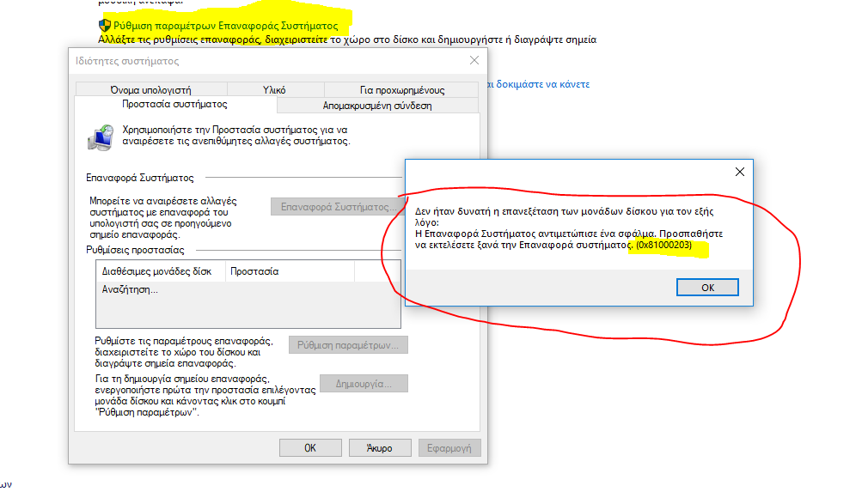
Task: Click the Διαθέσιμες μονάδες δίσκ column header
Action: coord(161,271)
